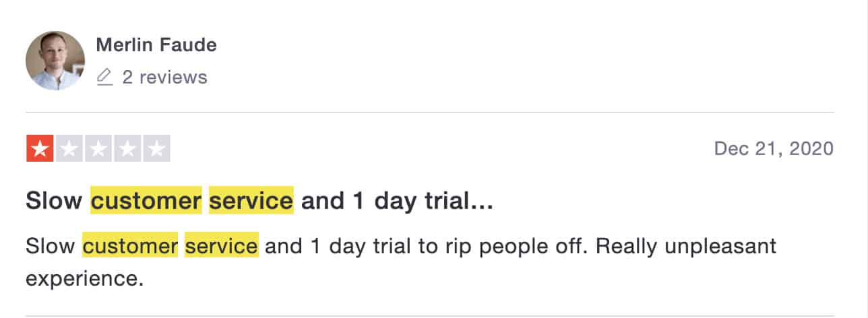The height and width of the screenshot is (318, 868).
Task: Click the word experience in review body
Action: (85, 278)
